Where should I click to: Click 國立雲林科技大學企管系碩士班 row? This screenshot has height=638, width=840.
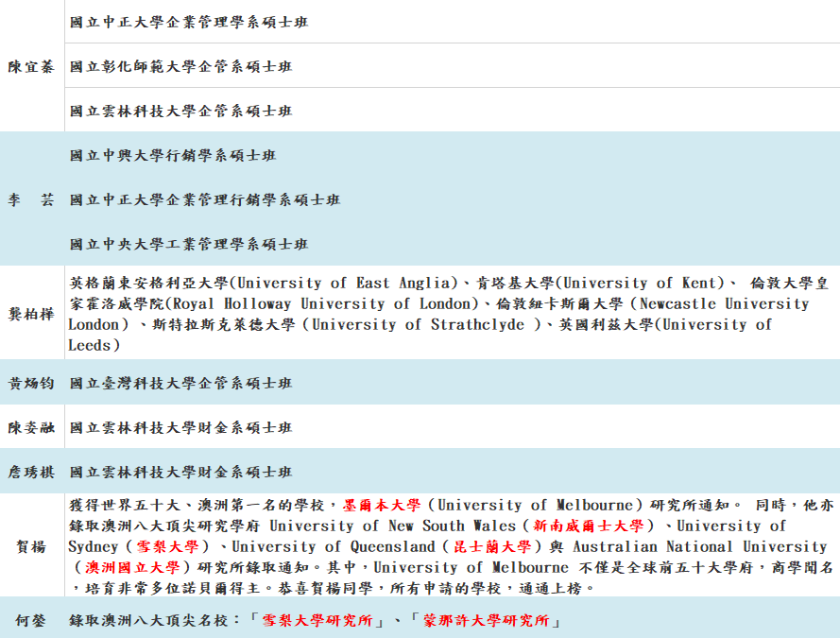(180, 111)
